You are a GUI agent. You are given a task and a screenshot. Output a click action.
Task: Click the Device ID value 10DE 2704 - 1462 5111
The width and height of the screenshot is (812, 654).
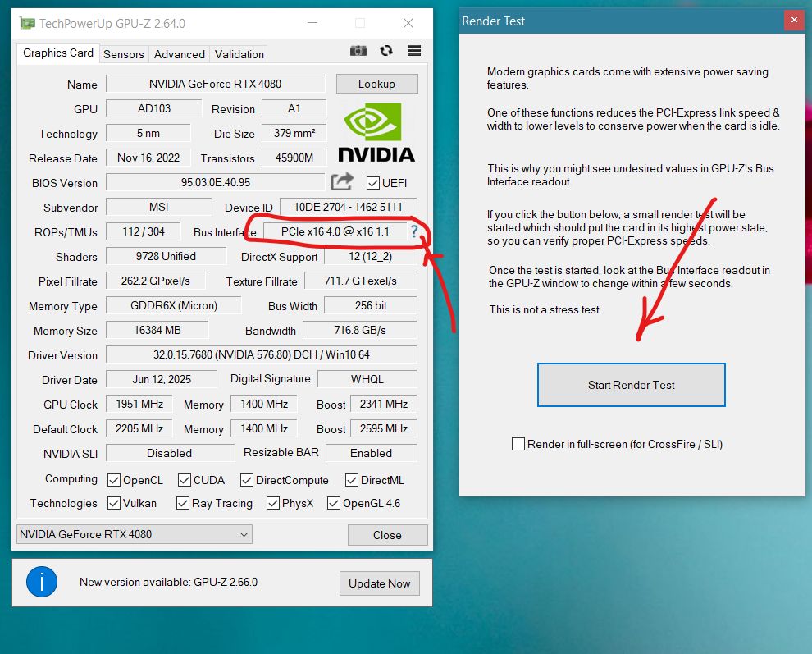click(x=348, y=207)
